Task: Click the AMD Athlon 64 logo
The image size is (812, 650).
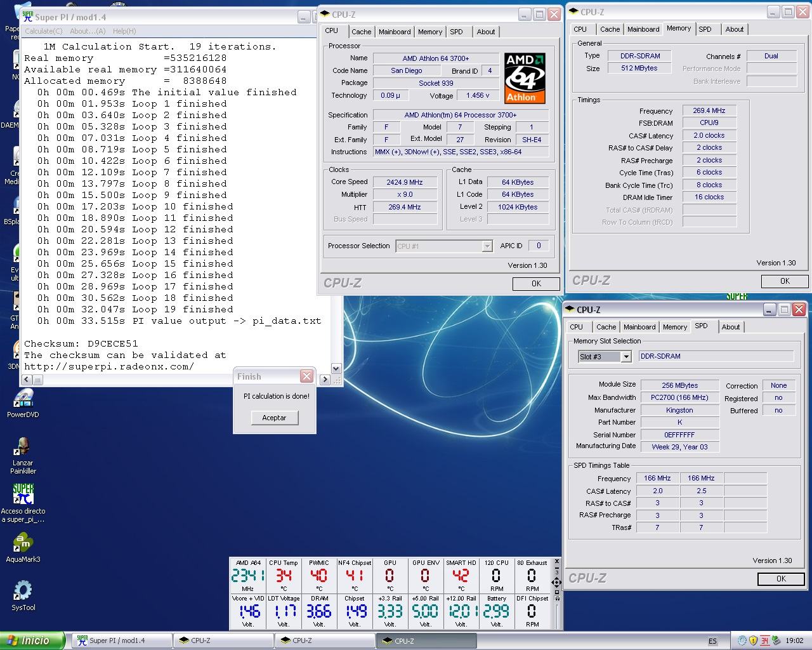Action: click(x=525, y=78)
